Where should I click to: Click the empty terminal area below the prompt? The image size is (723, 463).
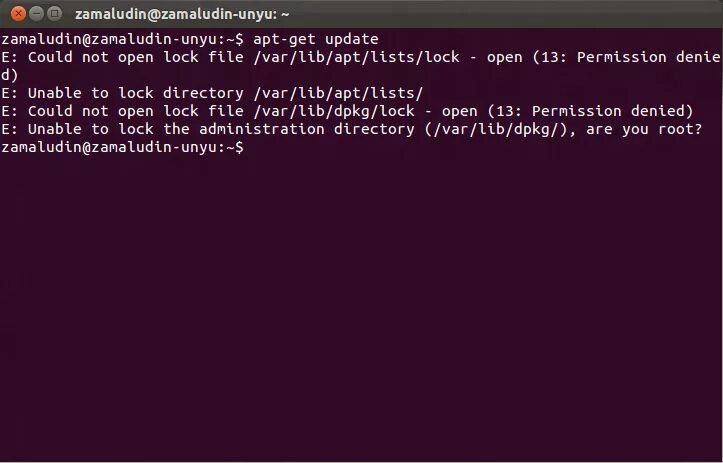(362, 304)
